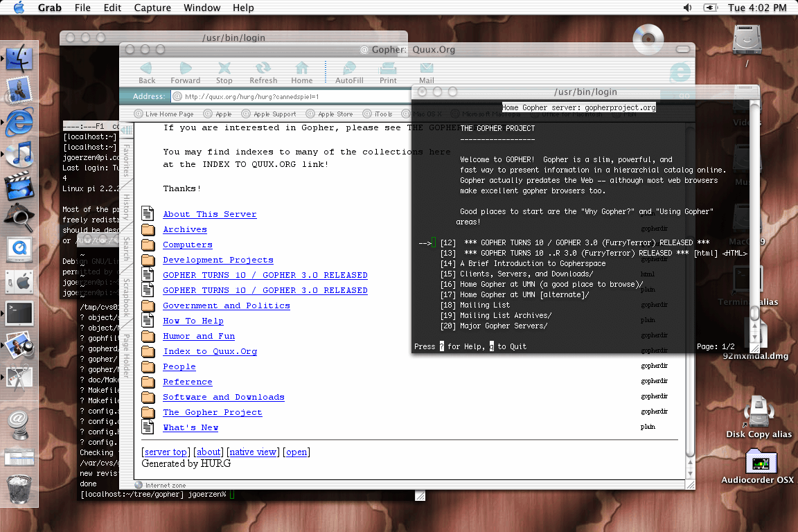Click the Refresh icon in browser toolbar

click(263, 68)
